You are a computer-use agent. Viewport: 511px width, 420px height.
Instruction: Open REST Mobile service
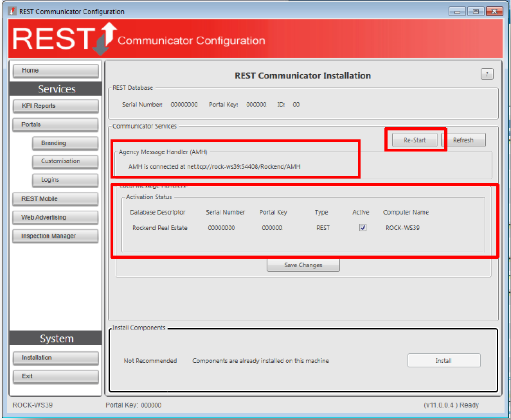(55, 199)
